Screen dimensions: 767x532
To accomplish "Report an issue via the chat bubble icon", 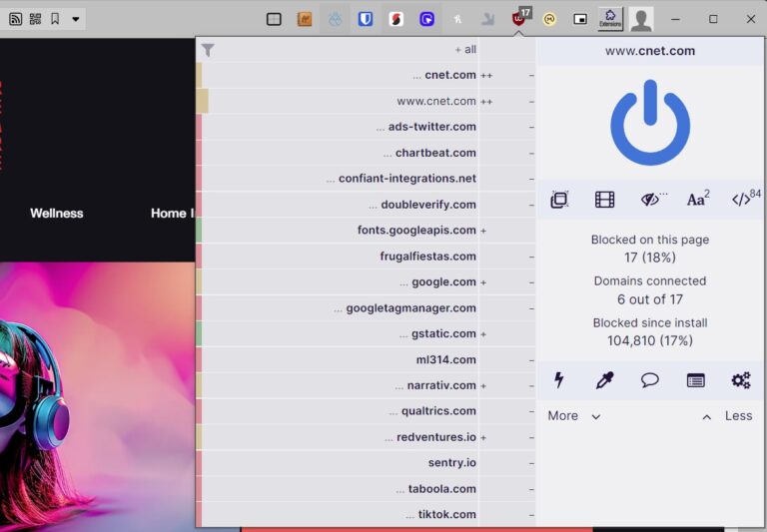I will 649,380.
